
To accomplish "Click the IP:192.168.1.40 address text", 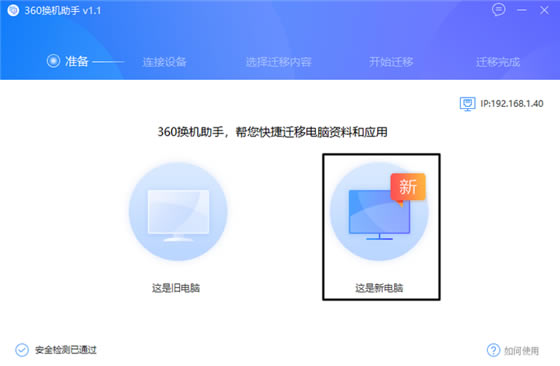I will tap(511, 104).
